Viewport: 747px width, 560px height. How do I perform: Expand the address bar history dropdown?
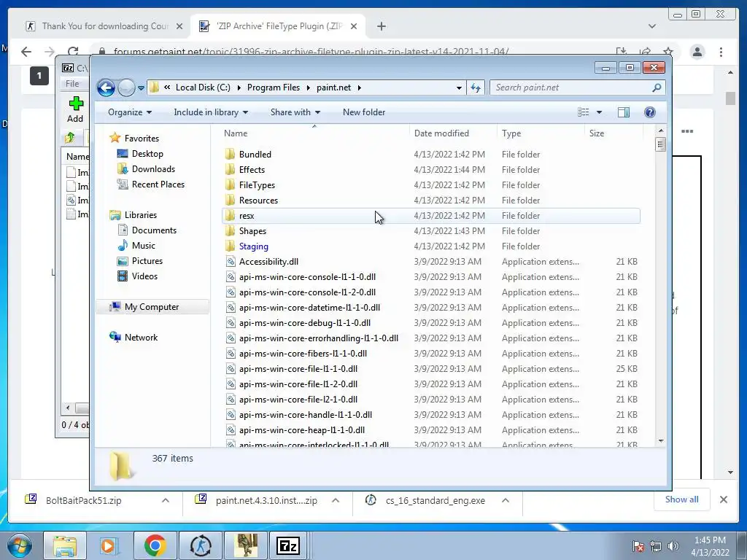tap(459, 87)
